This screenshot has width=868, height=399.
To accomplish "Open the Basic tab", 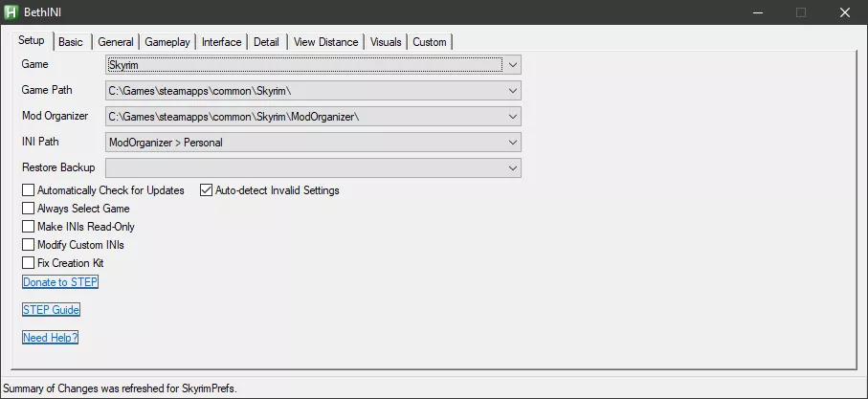I will click(71, 42).
